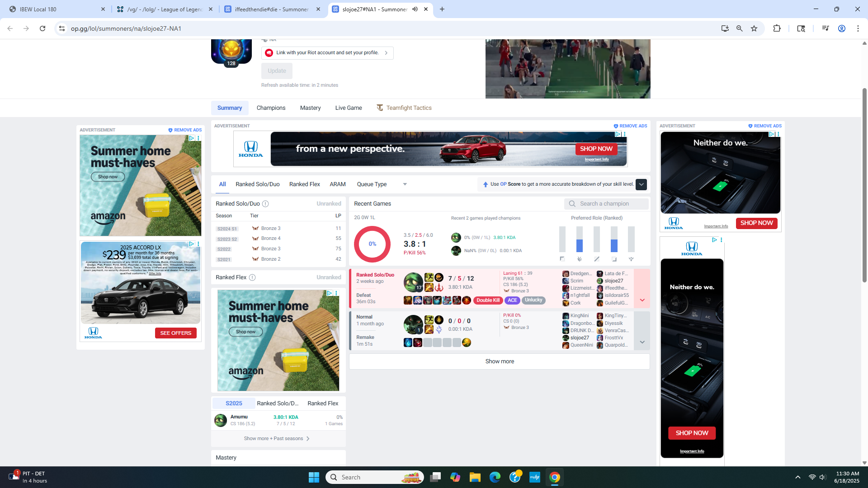Mute the slojoe27 tab audio icon
The width and height of the screenshot is (868, 488).
415,9
